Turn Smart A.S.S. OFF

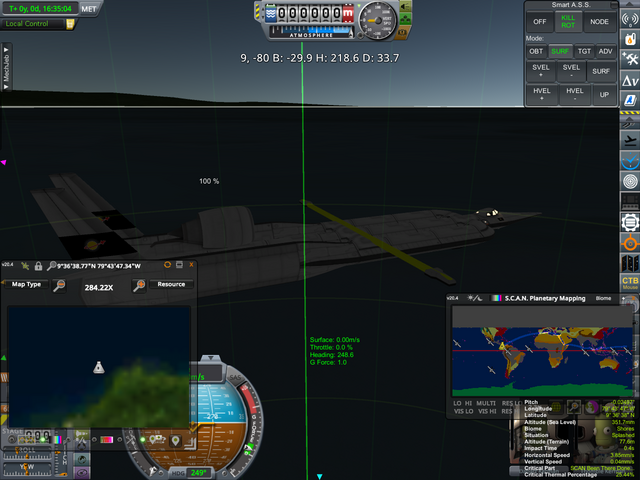pos(540,22)
